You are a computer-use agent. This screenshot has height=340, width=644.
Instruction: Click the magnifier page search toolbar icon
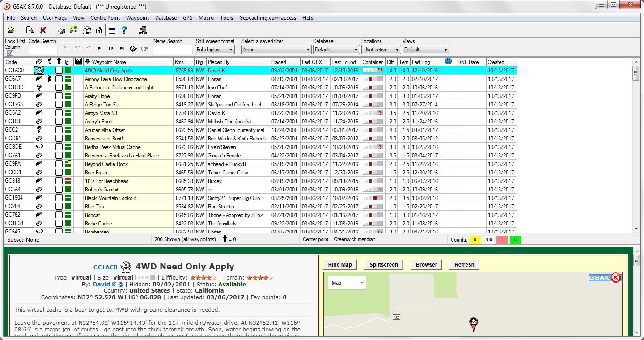click(x=30, y=30)
